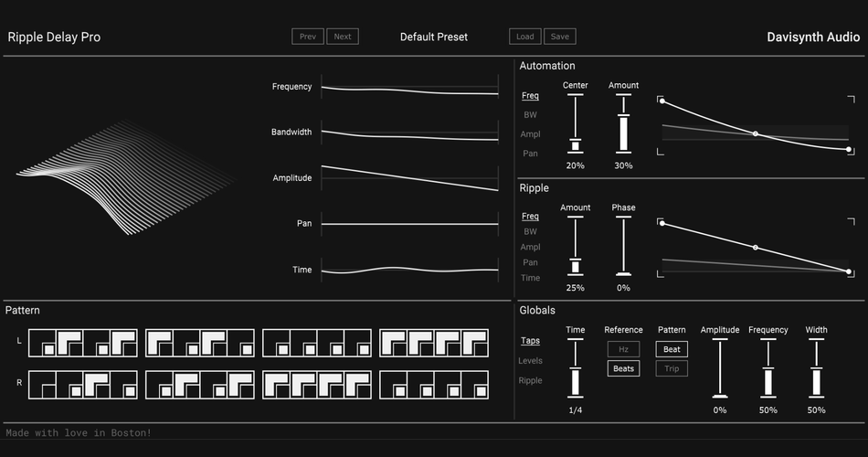Click the Globals Width slider
Viewport: 868px width, 457px height.
pos(816,367)
